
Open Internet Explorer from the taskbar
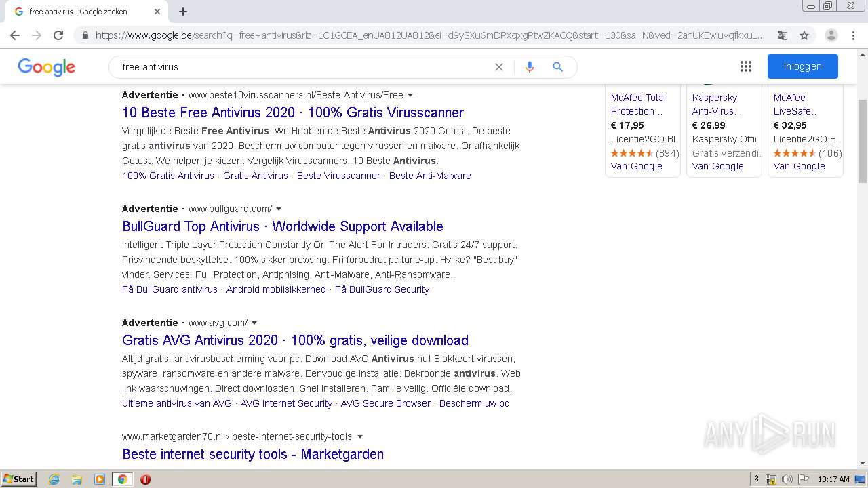pos(54,479)
